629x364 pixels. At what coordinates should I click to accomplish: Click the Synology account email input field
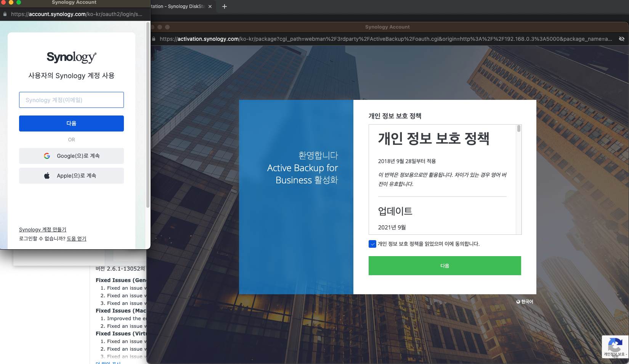(71, 100)
